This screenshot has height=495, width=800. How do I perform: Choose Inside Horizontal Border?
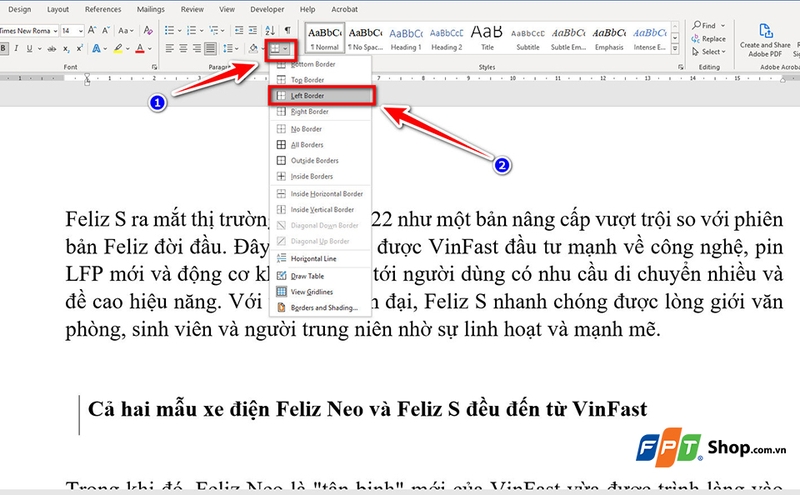(320, 193)
